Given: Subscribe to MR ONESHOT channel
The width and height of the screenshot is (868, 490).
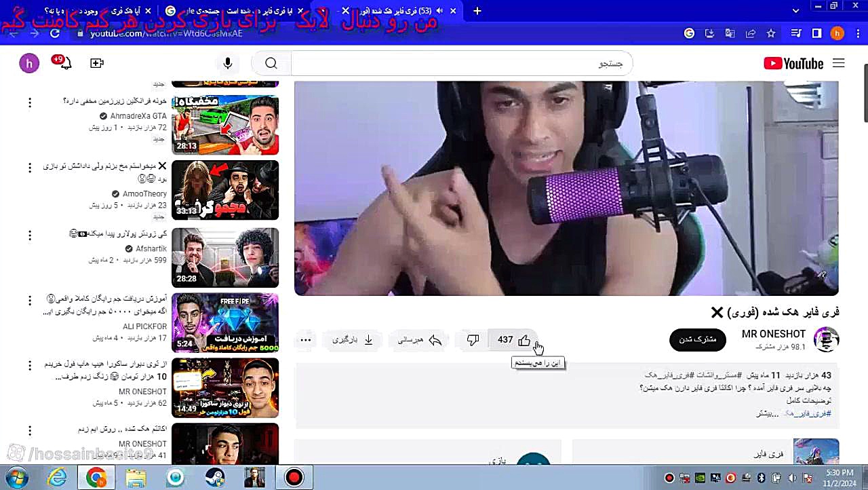Looking at the screenshot, I should pyautogui.click(x=698, y=339).
